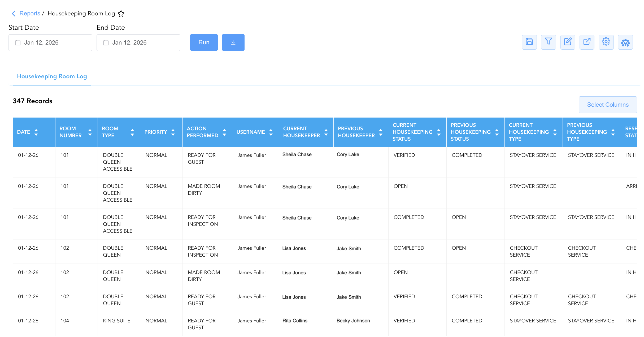This screenshot has height=337, width=644.
Task: Click the download arrow button
Action: (233, 42)
